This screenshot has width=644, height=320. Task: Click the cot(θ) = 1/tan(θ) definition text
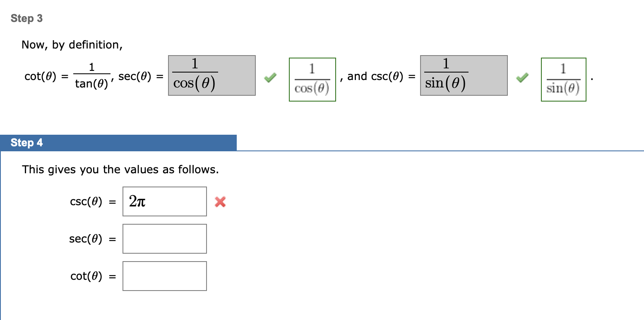click(66, 76)
